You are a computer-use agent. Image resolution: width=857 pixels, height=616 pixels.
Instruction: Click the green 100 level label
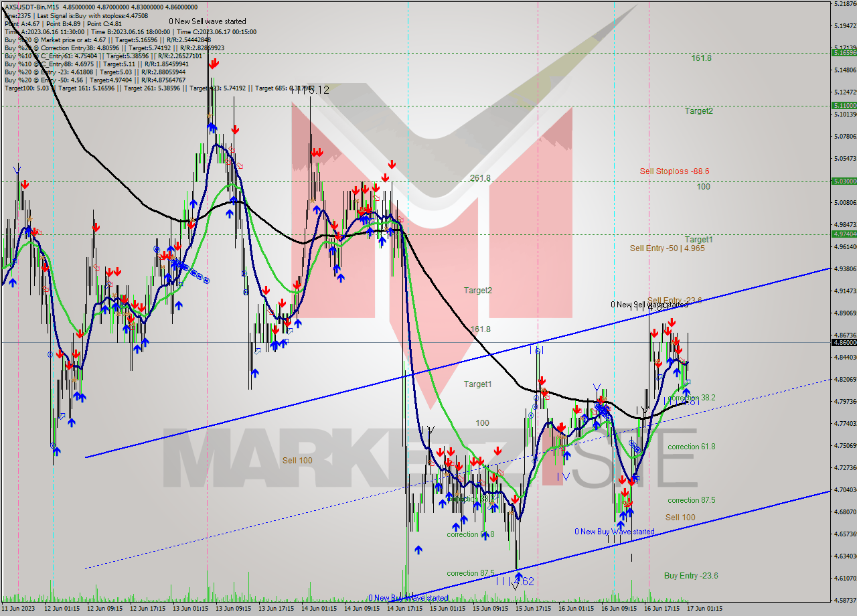(703, 187)
